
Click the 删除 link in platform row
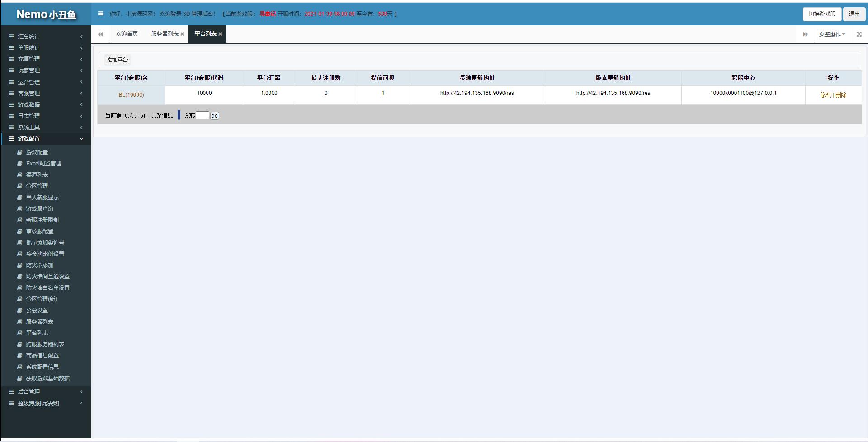tap(841, 95)
